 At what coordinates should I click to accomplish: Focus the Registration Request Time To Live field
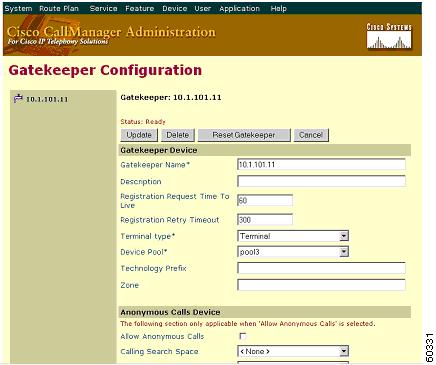point(265,200)
